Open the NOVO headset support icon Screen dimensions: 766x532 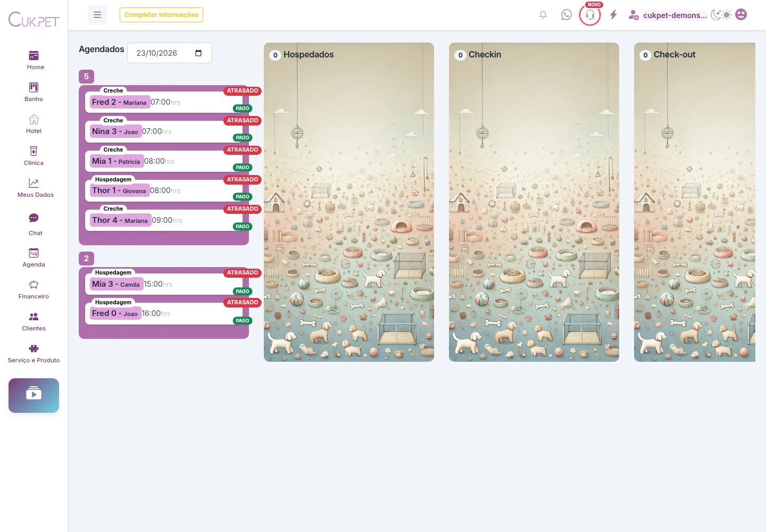[x=590, y=15]
